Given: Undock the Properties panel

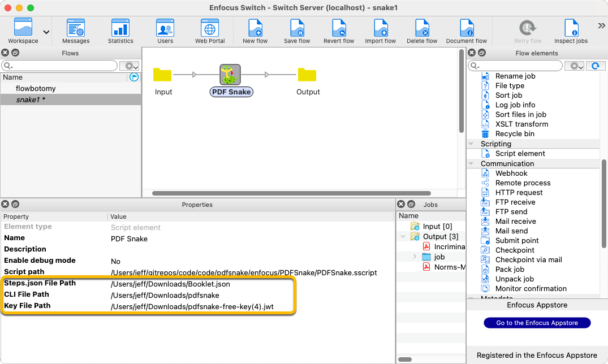Looking at the screenshot, I should tap(15, 204).
